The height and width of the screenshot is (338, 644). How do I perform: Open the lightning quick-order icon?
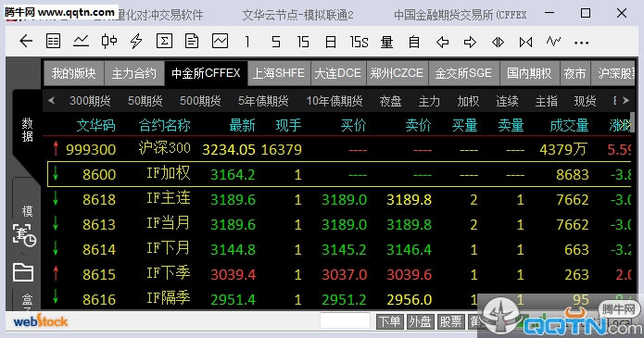coord(136,42)
